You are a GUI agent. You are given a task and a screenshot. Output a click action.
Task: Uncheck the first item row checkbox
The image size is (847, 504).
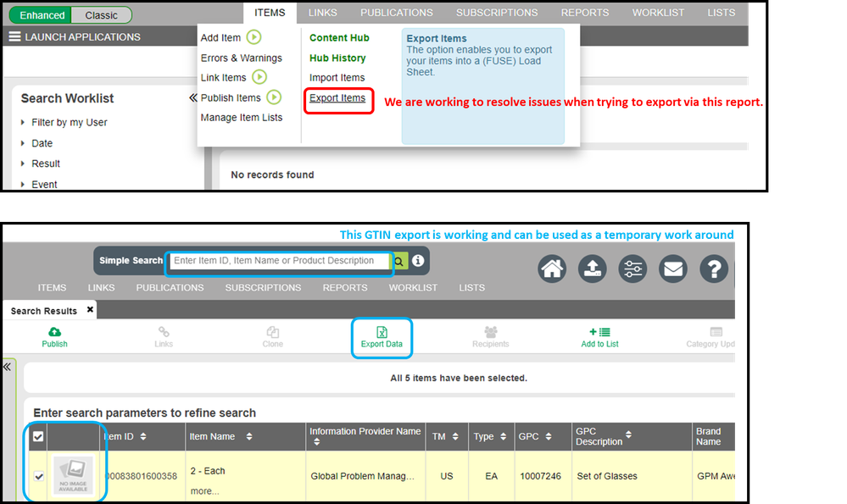[x=38, y=476]
